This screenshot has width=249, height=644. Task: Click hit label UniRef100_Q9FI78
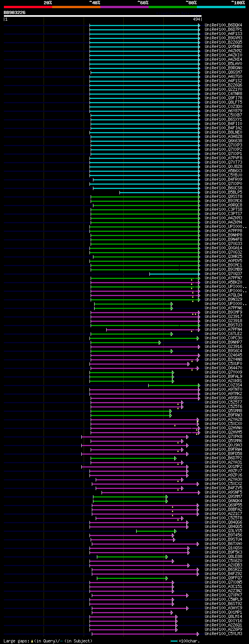point(223,98)
